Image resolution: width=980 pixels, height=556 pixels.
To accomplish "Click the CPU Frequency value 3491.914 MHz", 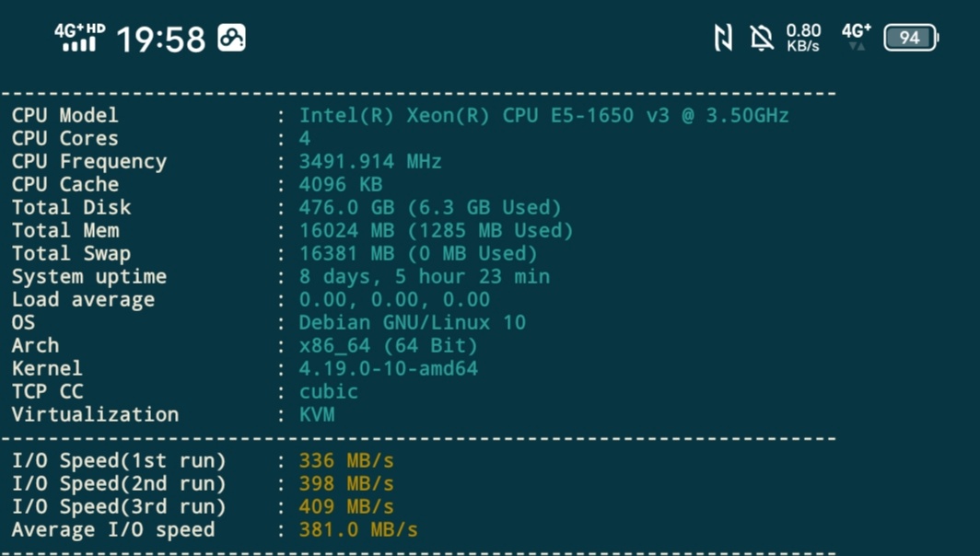I will [x=370, y=162].
